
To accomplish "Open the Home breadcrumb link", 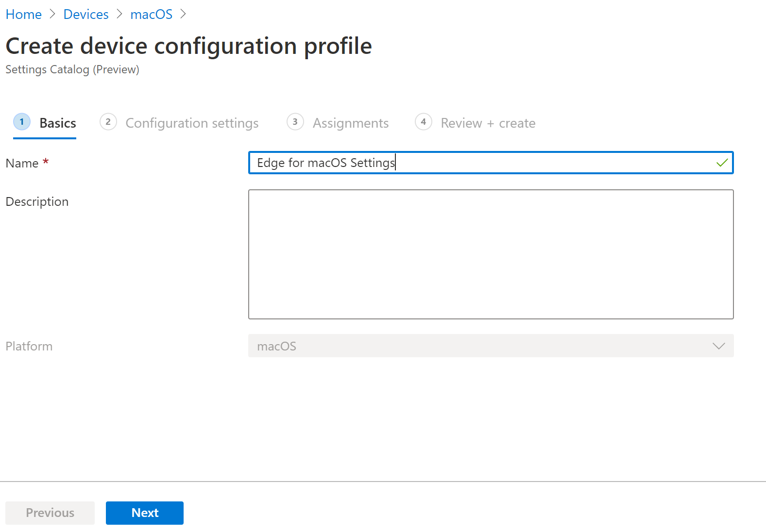I will (23, 15).
